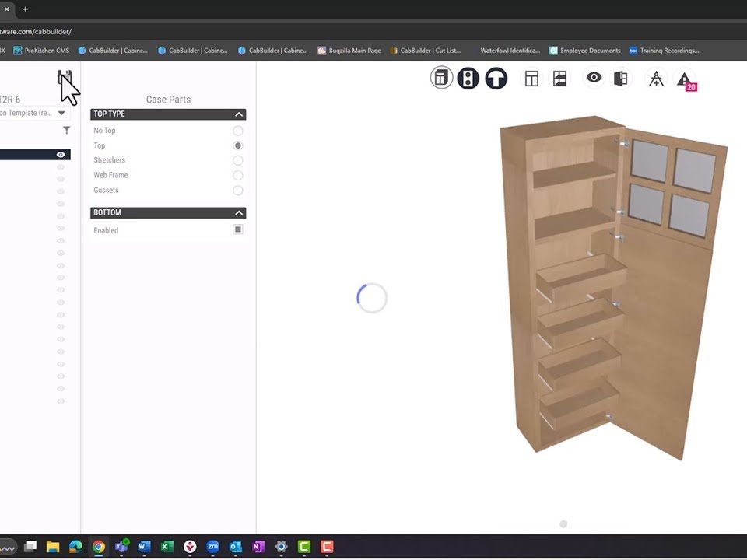Click the filter funnel icon
Viewport: 747px width, 560px height.
click(66, 130)
